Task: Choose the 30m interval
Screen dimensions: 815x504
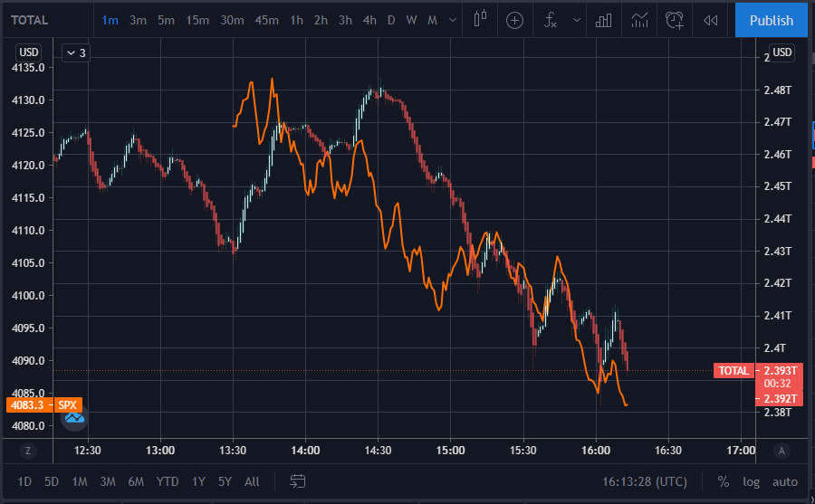Action: (x=232, y=20)
